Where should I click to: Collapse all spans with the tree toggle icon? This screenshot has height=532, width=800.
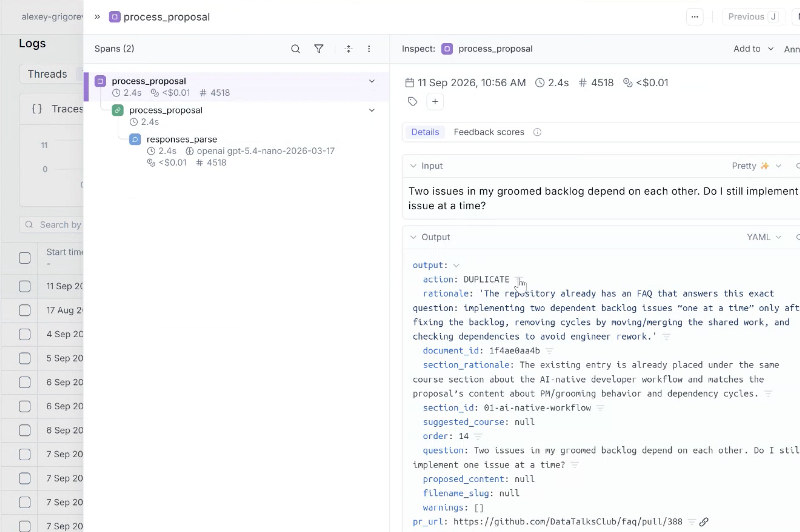348,49
